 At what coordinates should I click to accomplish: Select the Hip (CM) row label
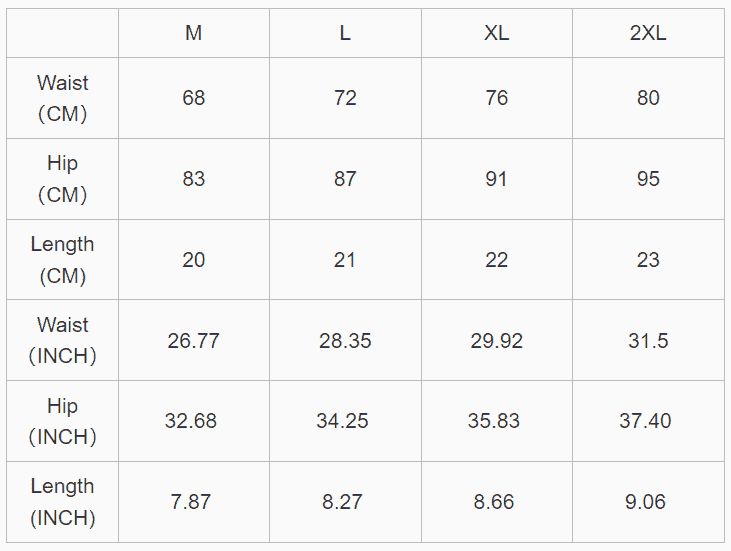pos(62,179)
